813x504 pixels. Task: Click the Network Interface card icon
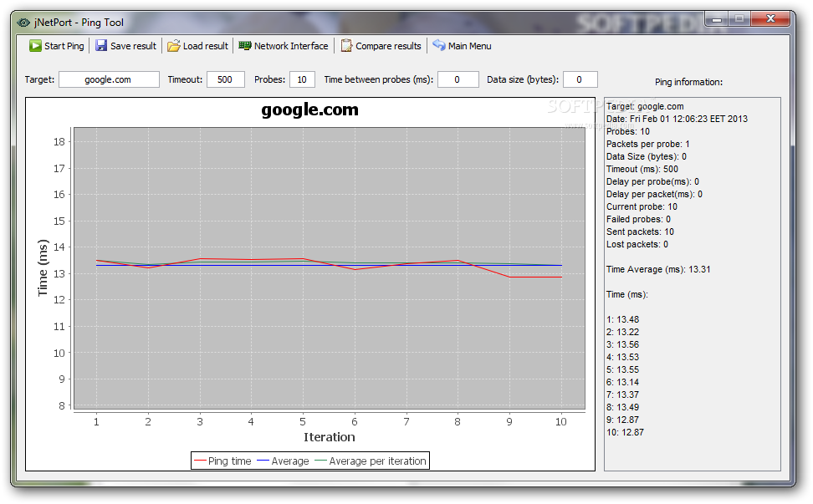point(245,46)
